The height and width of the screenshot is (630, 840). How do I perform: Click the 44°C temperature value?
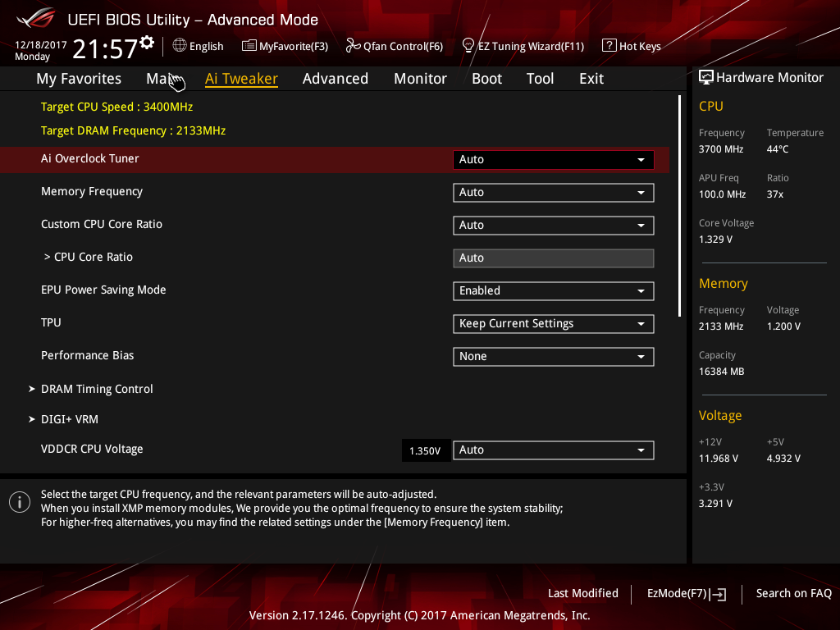click(778, 149)
